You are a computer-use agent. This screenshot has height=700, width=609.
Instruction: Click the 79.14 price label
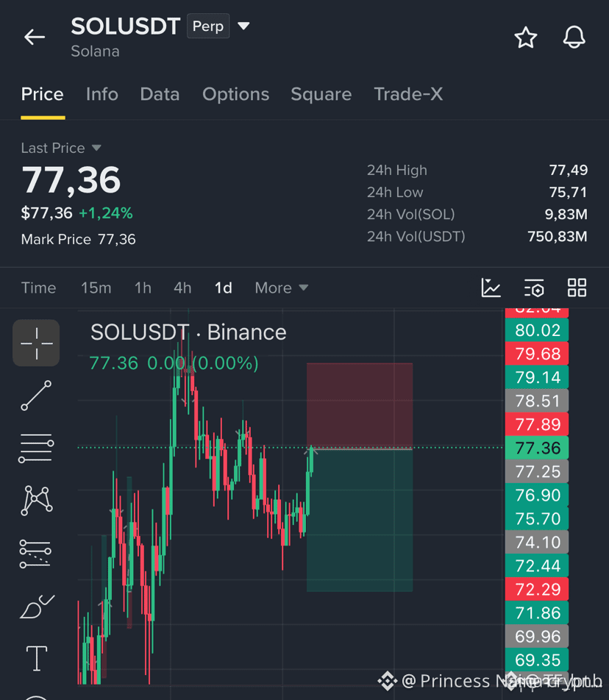point(537,377)
